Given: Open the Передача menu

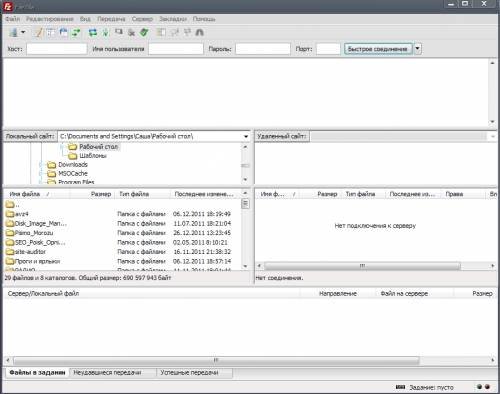Looking at the screenshot, I should click(x=111, y=19).
